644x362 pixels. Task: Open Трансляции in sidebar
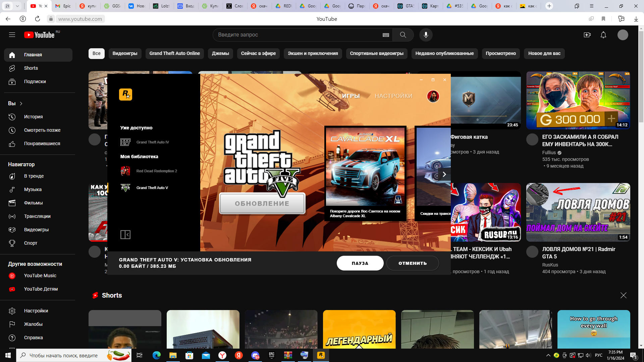[38, 217]
